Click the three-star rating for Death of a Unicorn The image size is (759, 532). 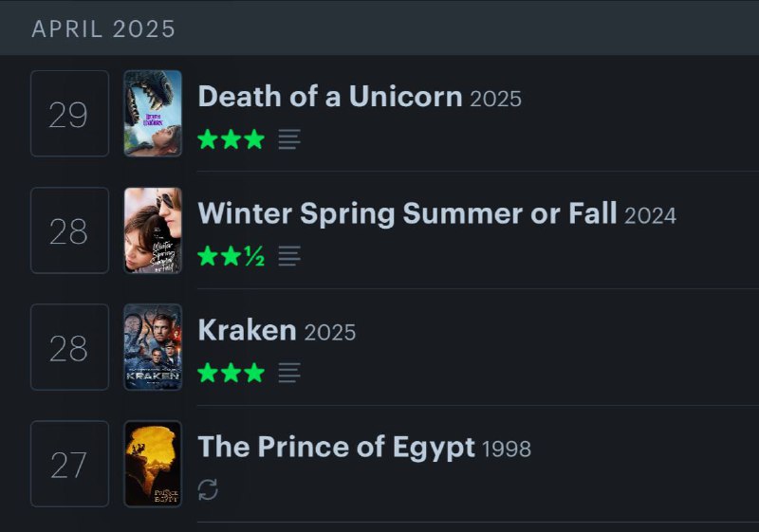click(231, 139)
